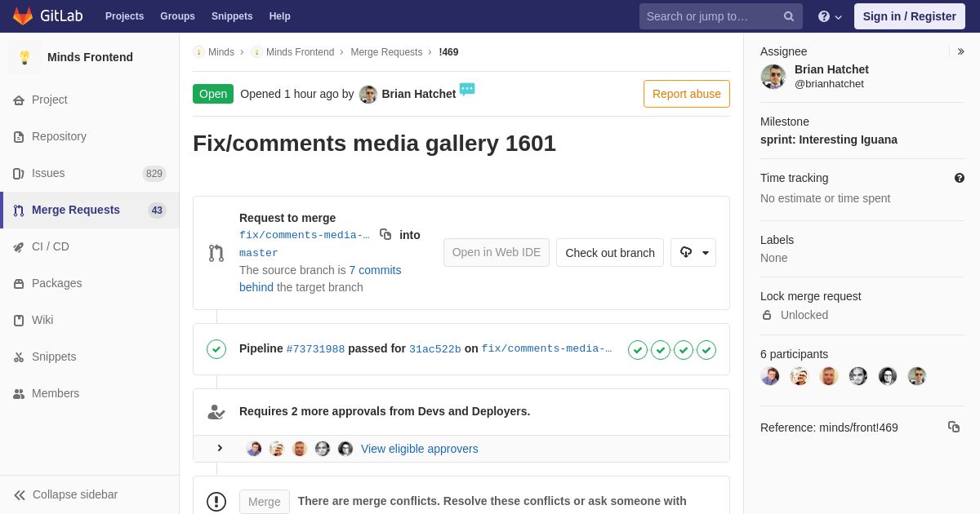Open Merge Requests in sidebar
The image size is (980, 514).
(76, 210)
